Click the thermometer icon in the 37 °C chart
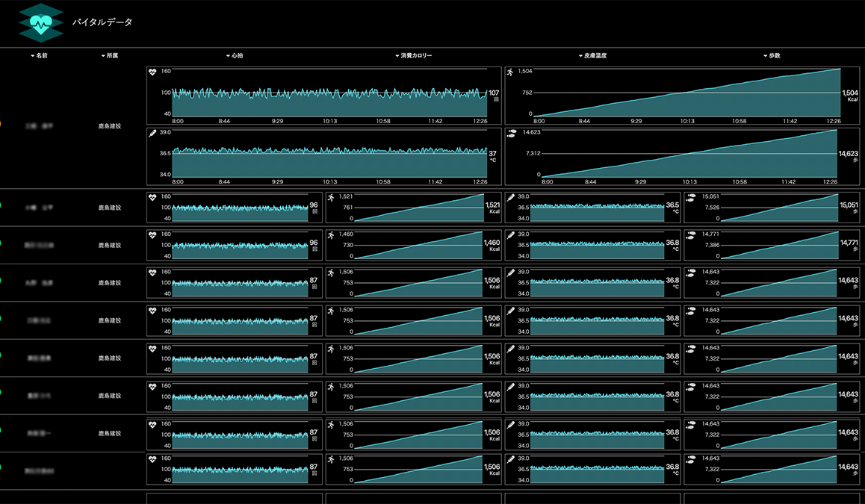The height and width of the screenshot is (504, 865). 153,133
